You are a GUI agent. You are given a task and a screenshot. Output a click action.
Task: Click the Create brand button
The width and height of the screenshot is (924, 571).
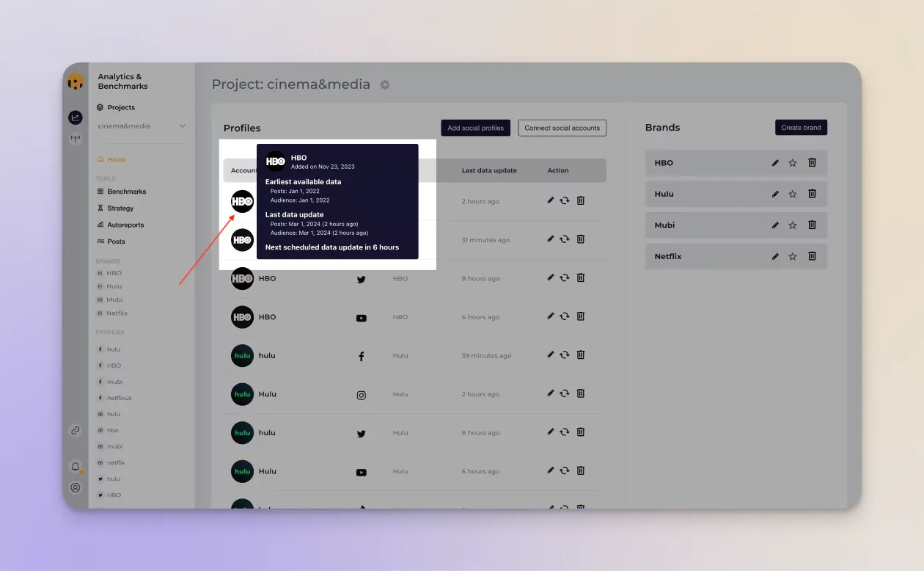[x=801, y=127]
